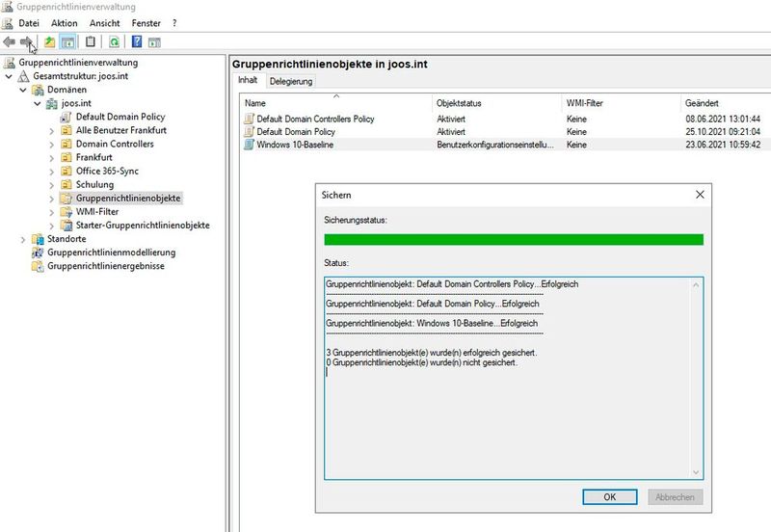Sort list by WMI-Filter column header
This screenshot has width=771, height=532.
tap(621, 103)
